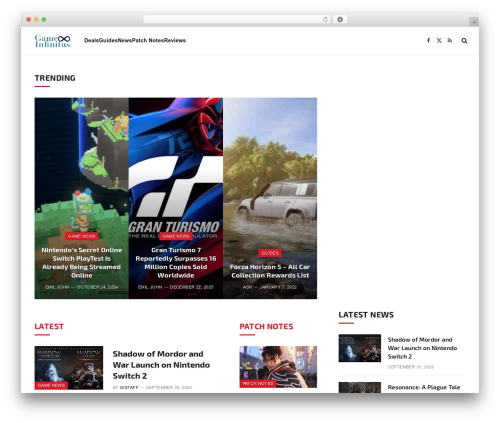
Task: Open the Patch Notes menu item
Action: 148,40
